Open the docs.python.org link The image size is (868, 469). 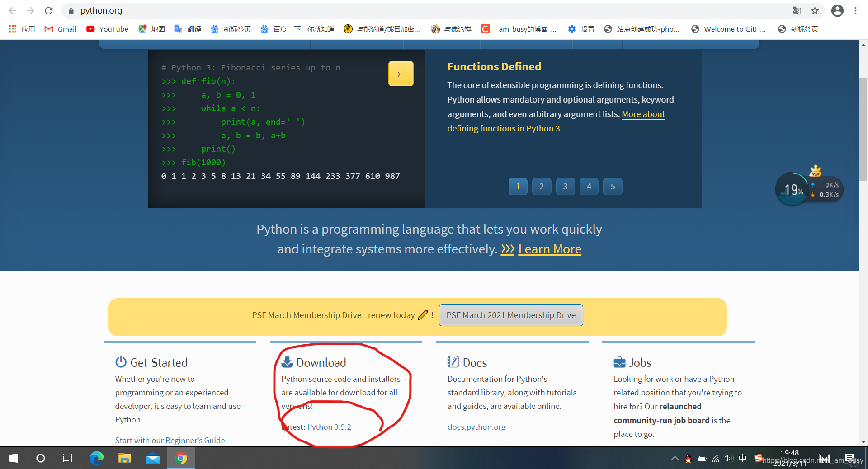point(476,427)
